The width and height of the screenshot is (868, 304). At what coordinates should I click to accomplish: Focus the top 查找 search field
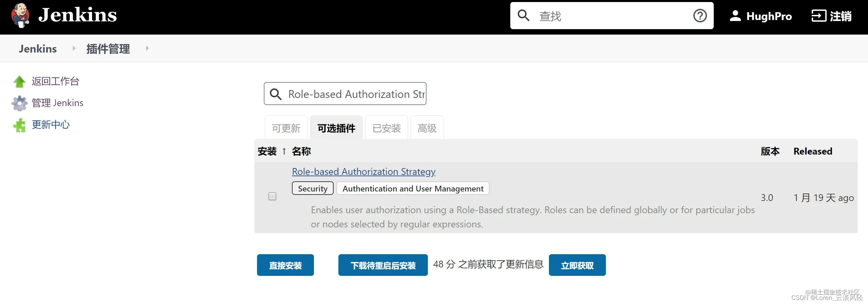point(612,16)
